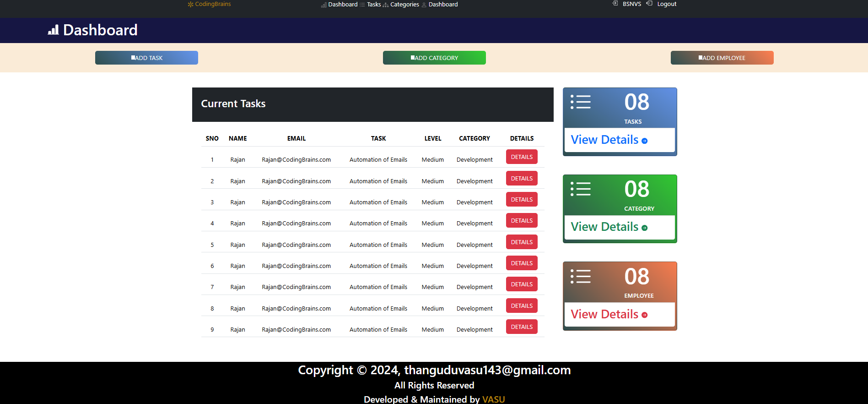Click the list icon on Employee card
This screenshot has width=868, height=404.
tap(580, 276)
